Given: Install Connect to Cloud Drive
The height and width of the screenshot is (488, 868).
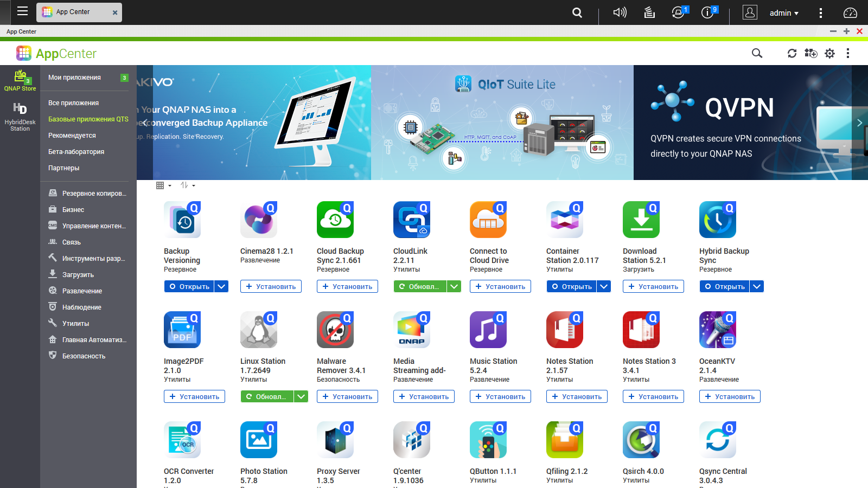Looking at the screenshot, I should 500,286.
